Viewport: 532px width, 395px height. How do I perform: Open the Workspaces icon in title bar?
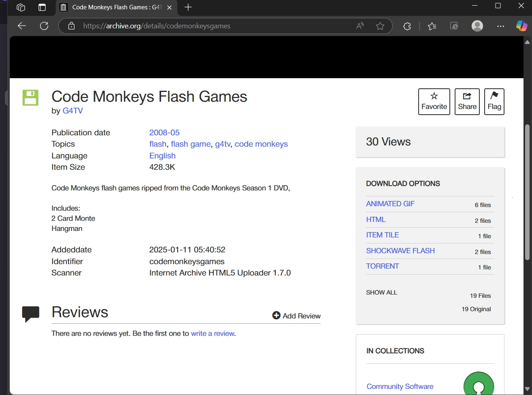coord(21,7)
